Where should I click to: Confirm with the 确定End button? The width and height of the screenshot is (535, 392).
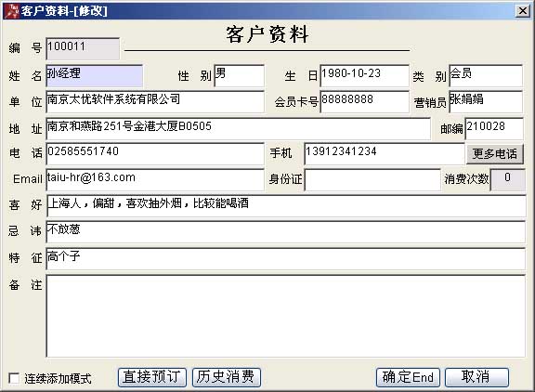408,377
